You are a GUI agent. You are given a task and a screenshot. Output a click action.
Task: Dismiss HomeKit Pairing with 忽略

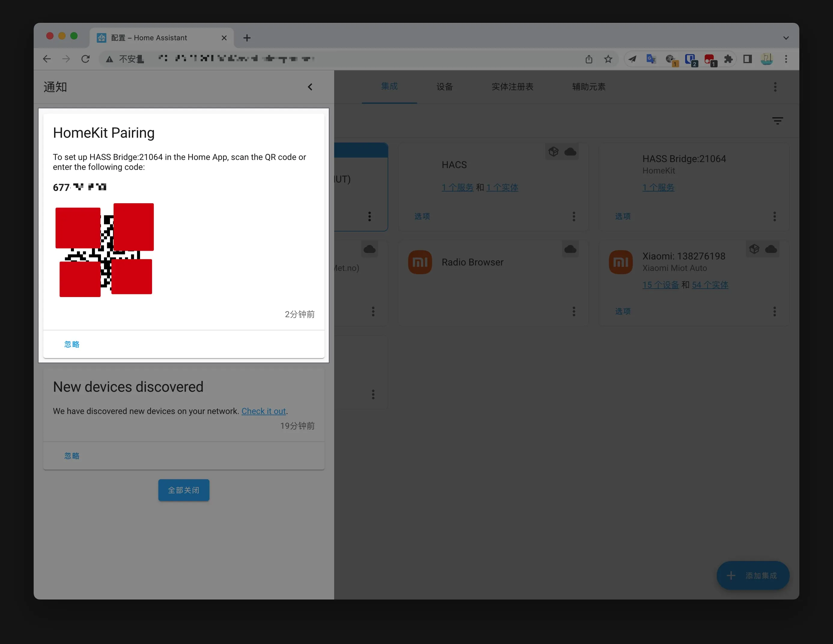pos(72,344)
